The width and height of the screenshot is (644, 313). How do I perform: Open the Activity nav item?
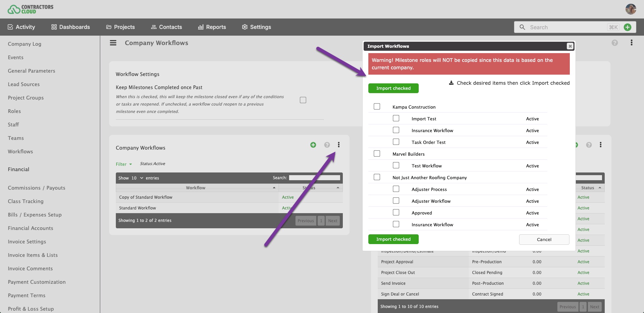21,27
